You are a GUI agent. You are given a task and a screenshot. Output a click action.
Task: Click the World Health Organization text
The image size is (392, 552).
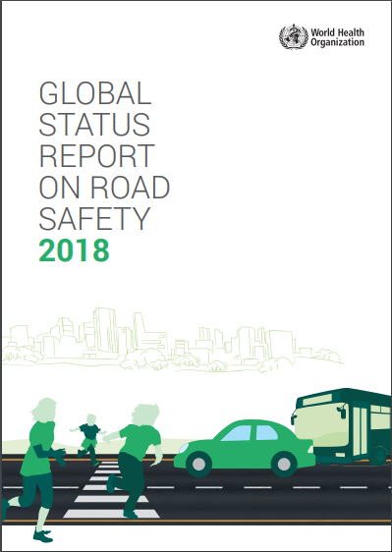(337, 37)
